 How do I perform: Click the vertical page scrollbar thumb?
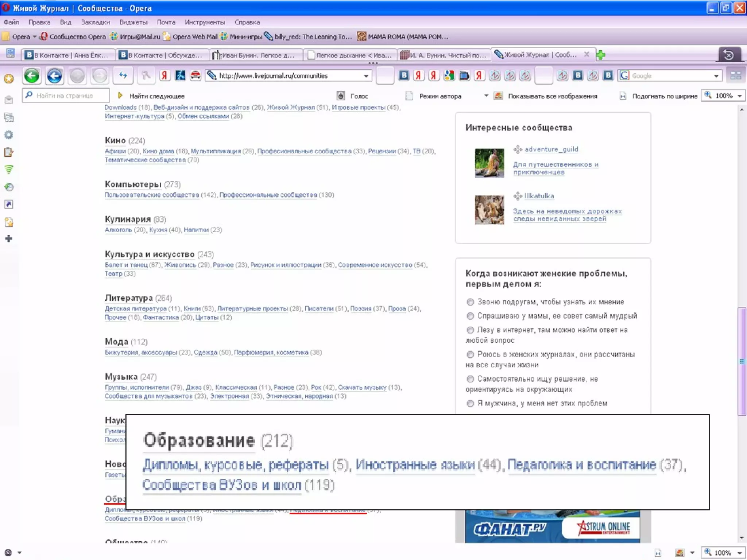[x=742, y=361]
